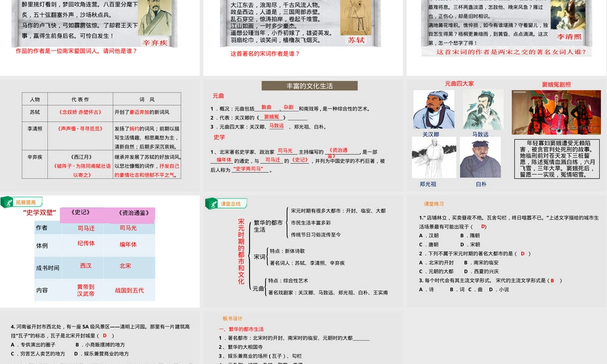Open the 板书设计 slide

(303, 337)
